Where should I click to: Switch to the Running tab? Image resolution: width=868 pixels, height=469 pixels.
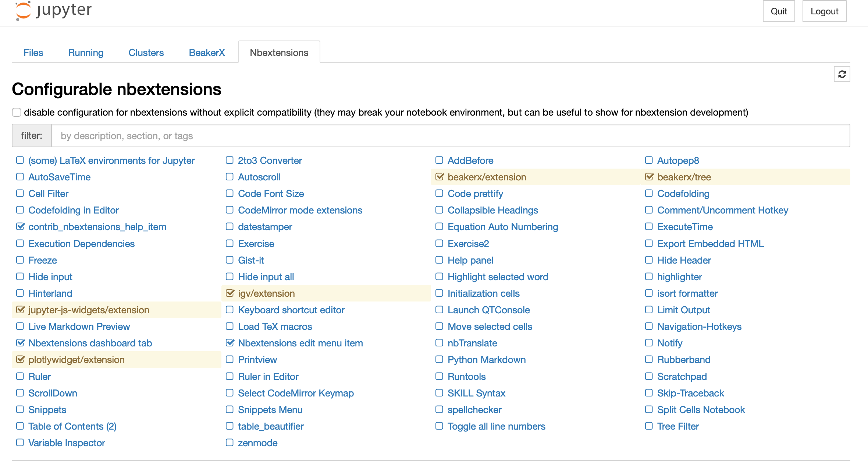[x=86, y=53]
